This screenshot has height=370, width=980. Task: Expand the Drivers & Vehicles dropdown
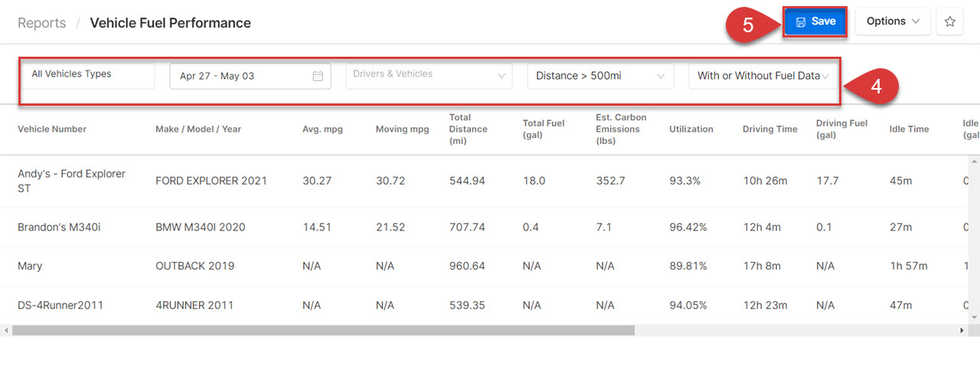[x=429, y=76]
